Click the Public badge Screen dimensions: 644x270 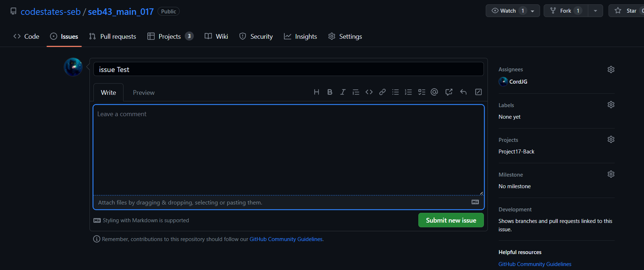click(168, 11)
